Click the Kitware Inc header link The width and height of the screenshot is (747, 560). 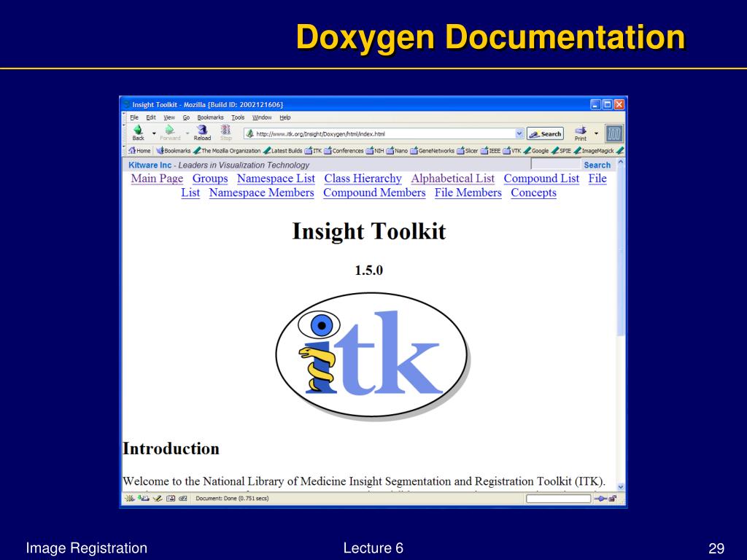click(x=150, y=165)
